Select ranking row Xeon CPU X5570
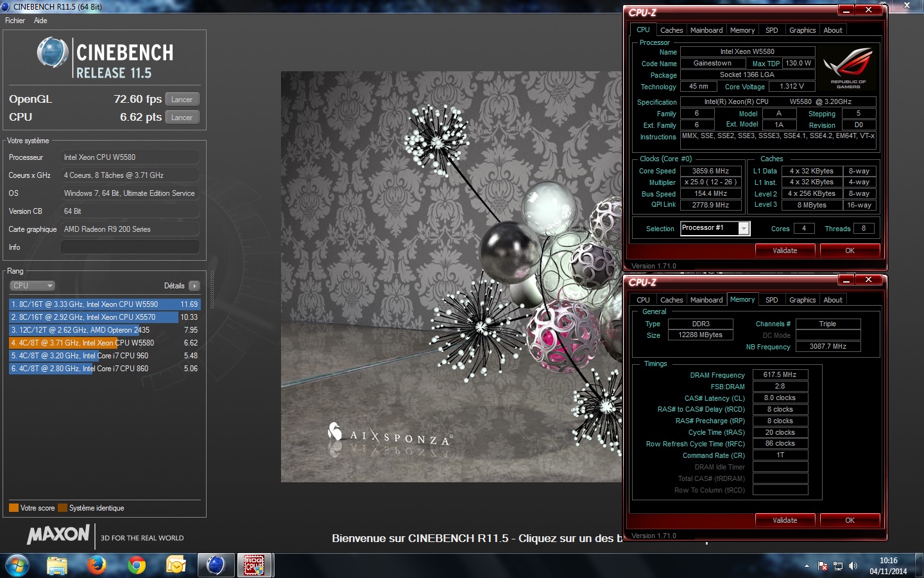 pos(105,317)
